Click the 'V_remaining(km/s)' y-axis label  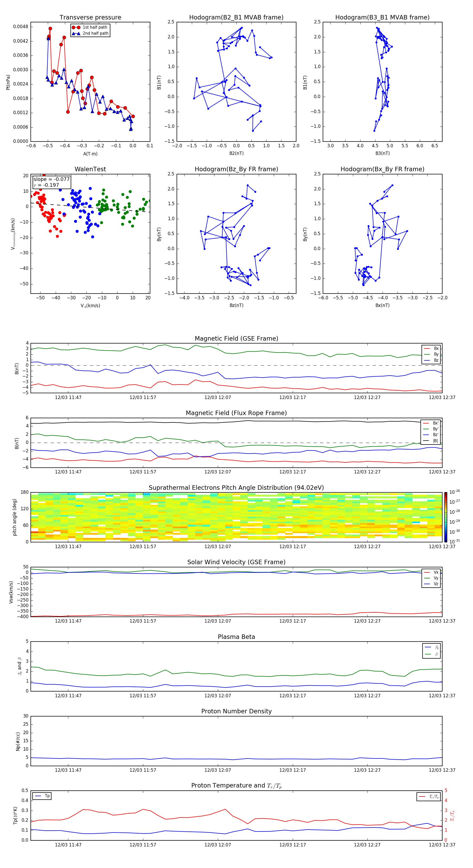point(13,234)
